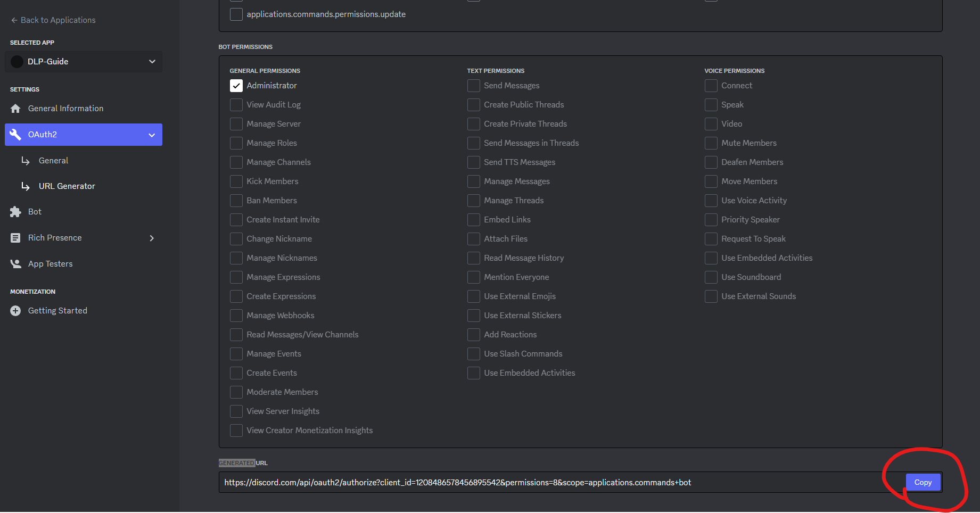Click the Back to Applications arrow
The image size is (980, 513).
[14, 20]
